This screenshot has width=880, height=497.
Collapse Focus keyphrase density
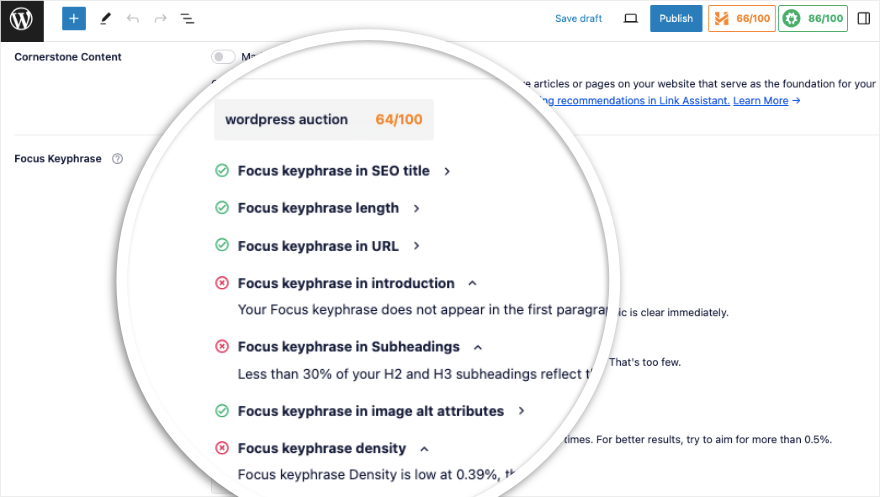point(424,449)
